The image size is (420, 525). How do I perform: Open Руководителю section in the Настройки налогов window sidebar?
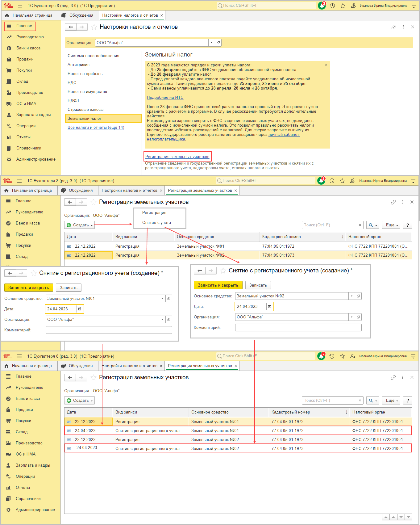pyautogui.click(x=30, y=37)
